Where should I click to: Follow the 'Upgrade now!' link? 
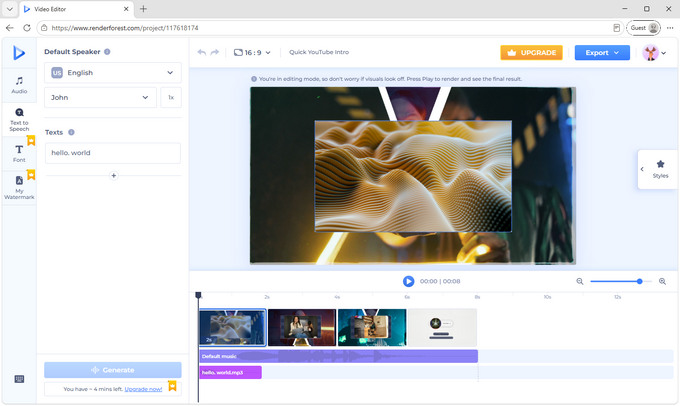[x=143, y=389]
